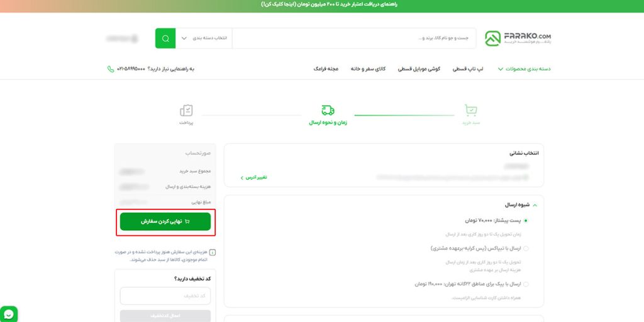Click نهایی کردن سفارش button
Viewport: 644px width, 322px height.
click(x=165, y=222)
